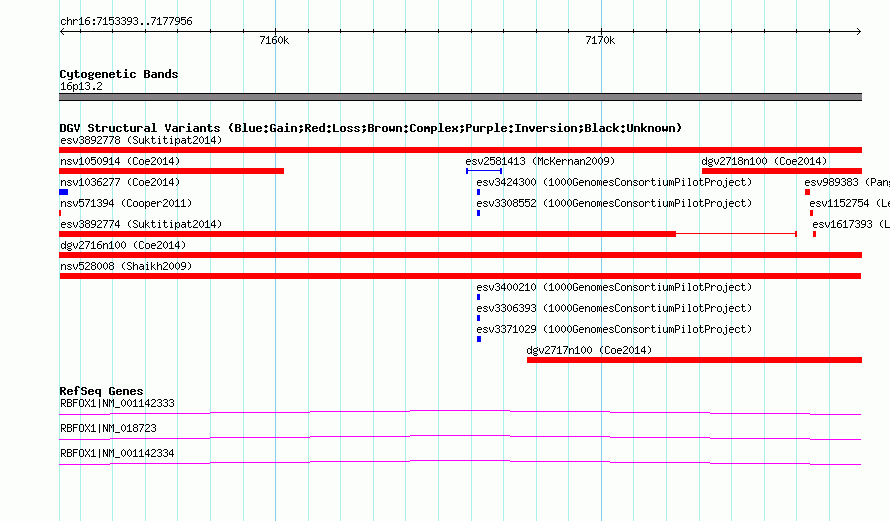Viewport: 890px width, 521px height.
Task: Select the thick red bar under esv3892774
Action: point(367,234)
